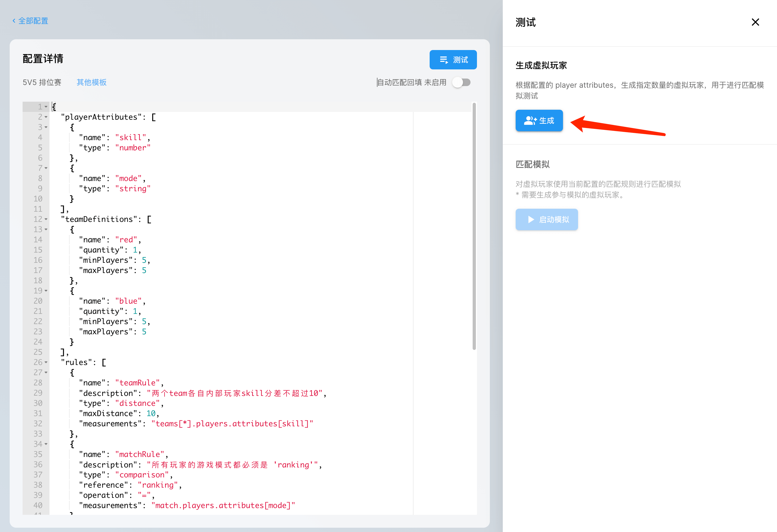Fold matchRule object at line 34
Screen dimensions: 777x532
46,444
